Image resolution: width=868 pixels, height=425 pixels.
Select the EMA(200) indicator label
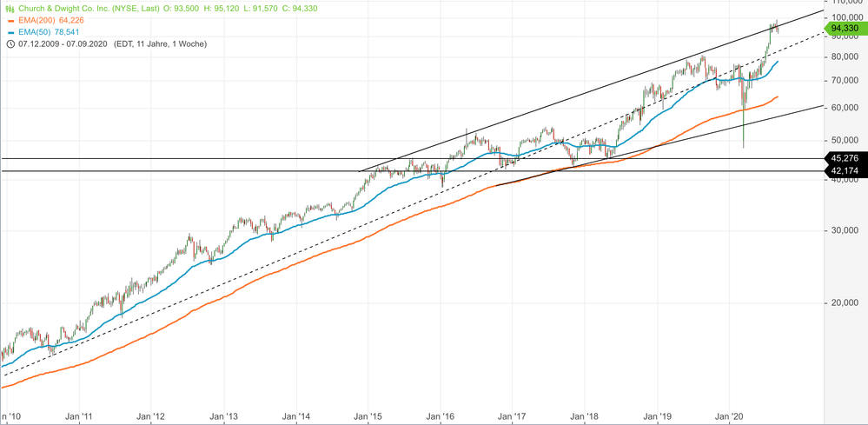36,19
